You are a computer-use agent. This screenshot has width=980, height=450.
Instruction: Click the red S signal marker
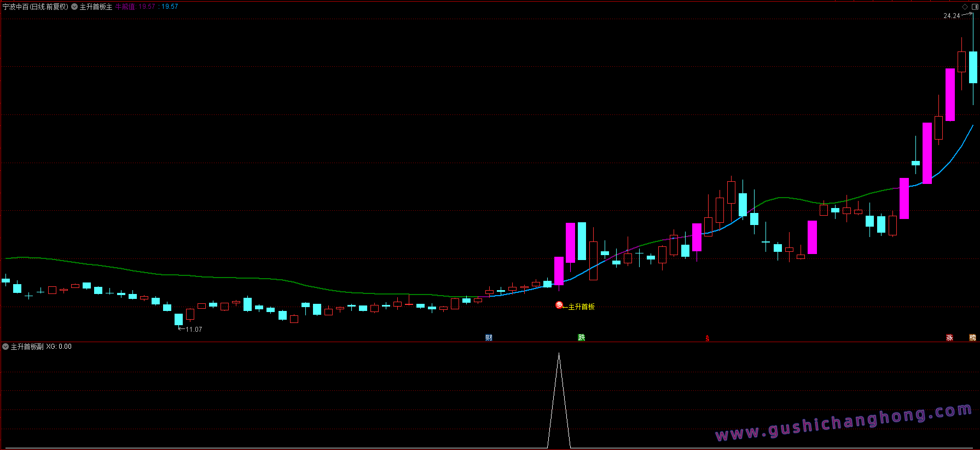click(707, 338)
